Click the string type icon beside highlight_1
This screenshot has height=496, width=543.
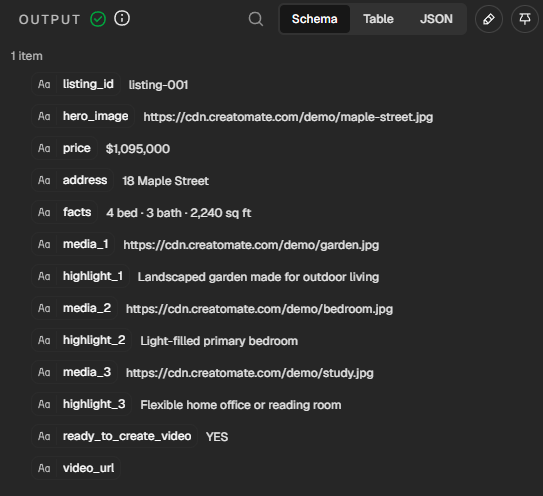tap(44, 276)
